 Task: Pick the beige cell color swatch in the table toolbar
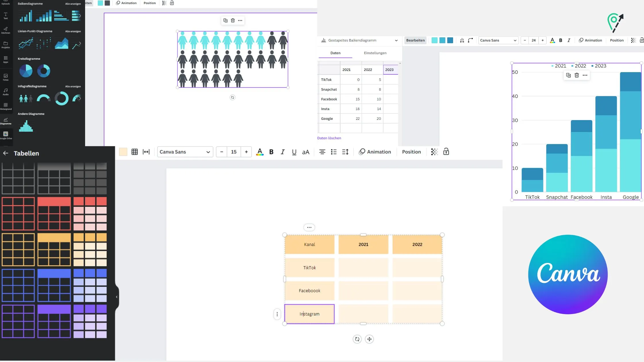click(123, 152)
